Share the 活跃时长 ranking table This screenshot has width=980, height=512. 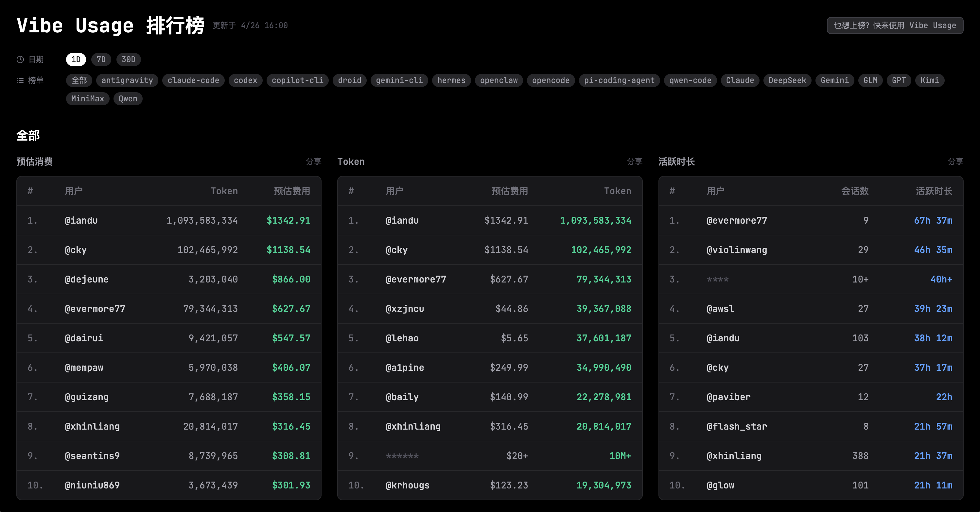pyautogui.click(x=955, y=161)
